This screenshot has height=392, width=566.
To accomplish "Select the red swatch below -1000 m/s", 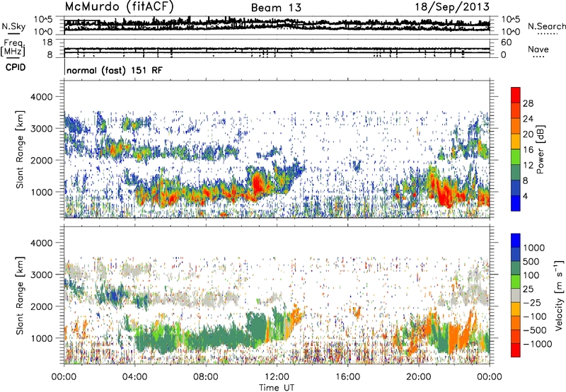I will point(516,350).
